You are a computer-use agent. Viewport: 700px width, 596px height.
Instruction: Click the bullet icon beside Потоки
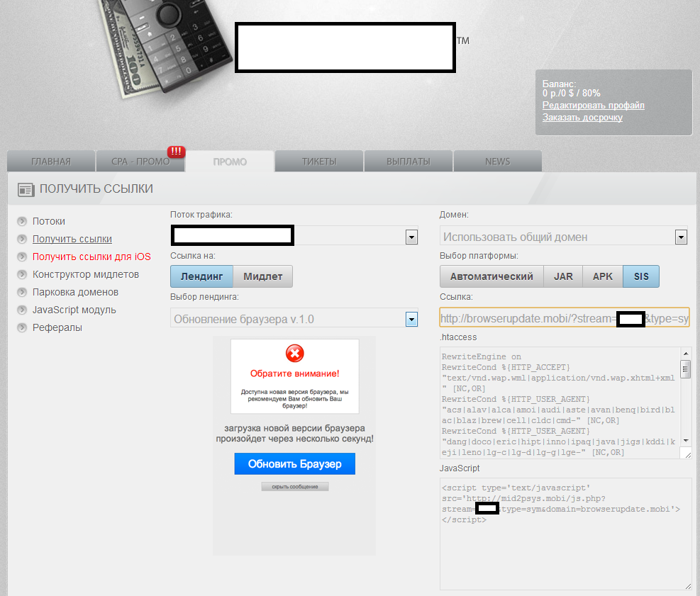point(22,221)
